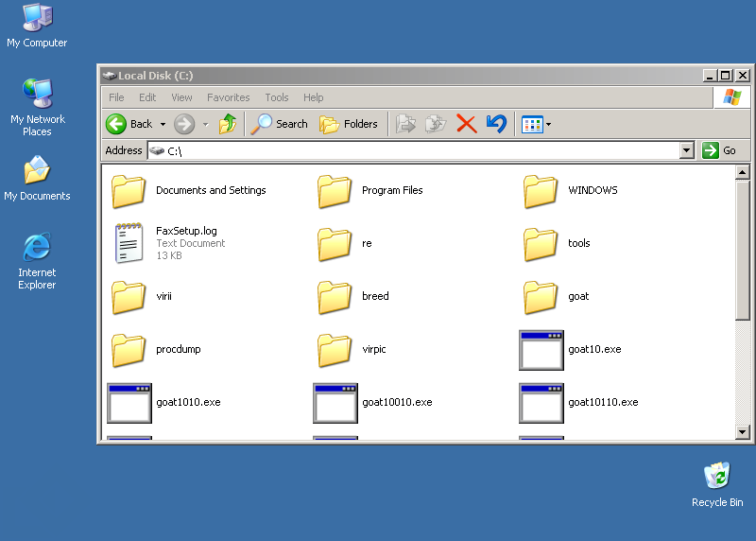The width and height of the screenshot is (756, 541).
Task: Select the re folder
Action: pyautogui.click(x=345, y=244)
